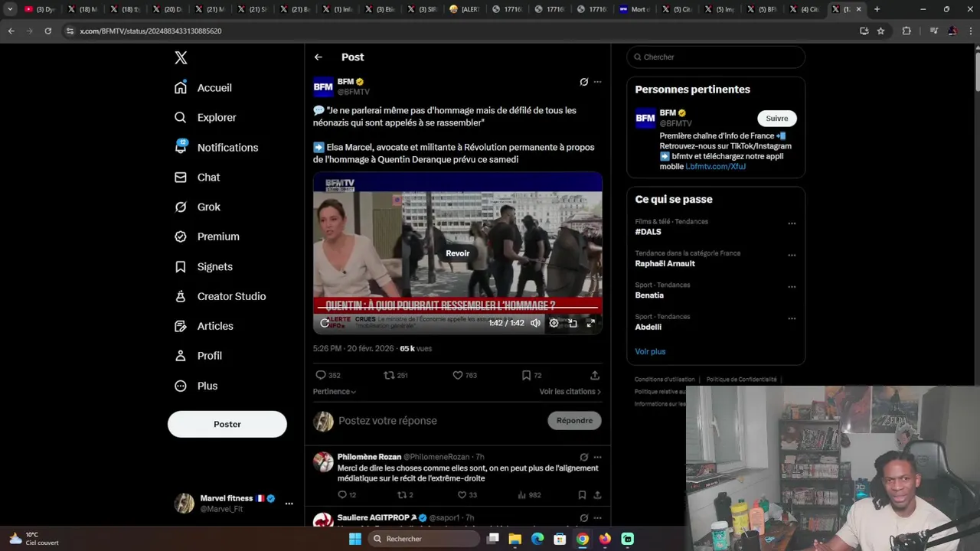This screenshot has height=551, width=980.
Task: Open Explorer in the sidebar
Action: 205,117
